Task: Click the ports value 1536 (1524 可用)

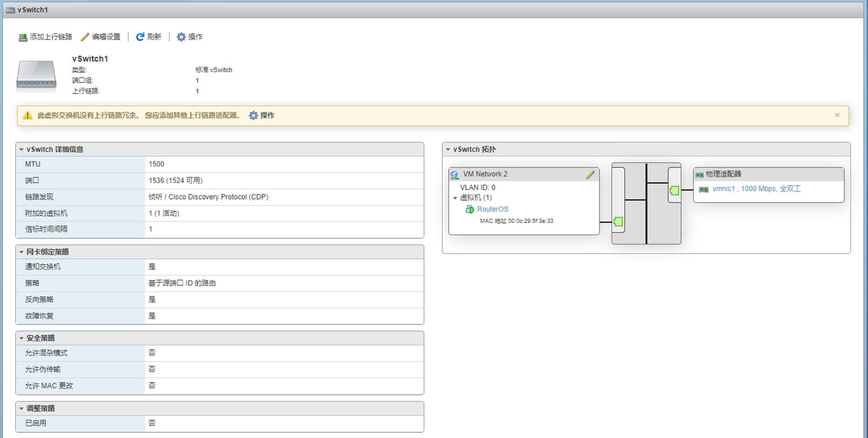Action: point(175,180)
